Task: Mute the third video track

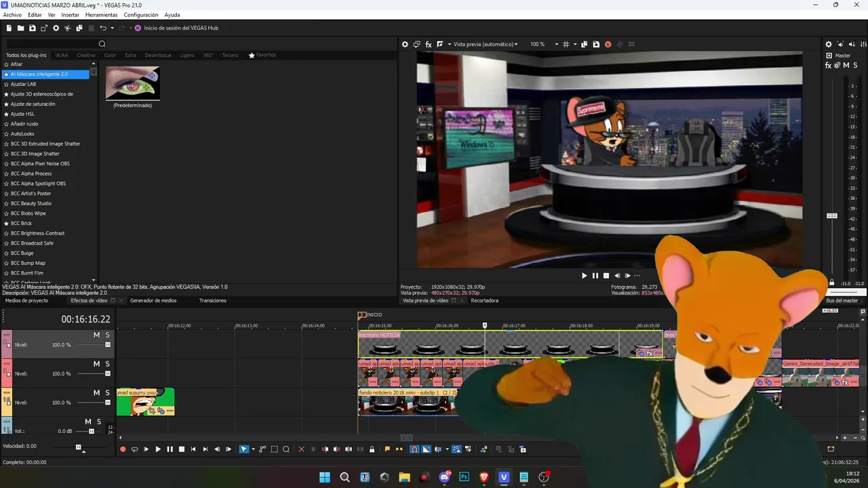Action: [x=96, y=393]
